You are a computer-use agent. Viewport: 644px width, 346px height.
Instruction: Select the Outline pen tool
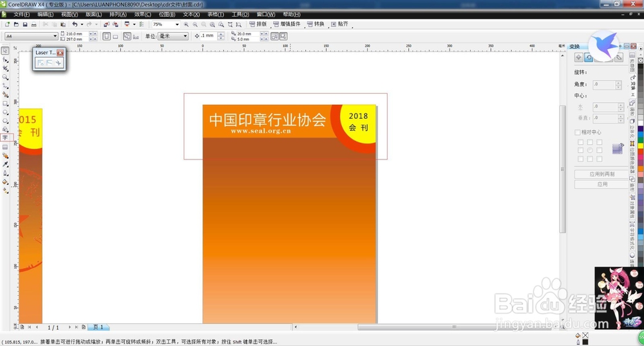point(5,173)
